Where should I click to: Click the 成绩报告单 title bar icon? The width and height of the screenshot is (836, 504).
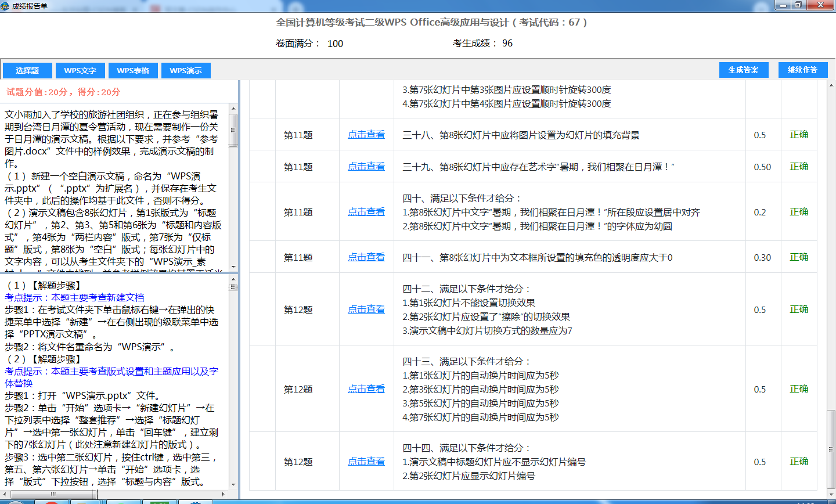(x=6, y=6)
